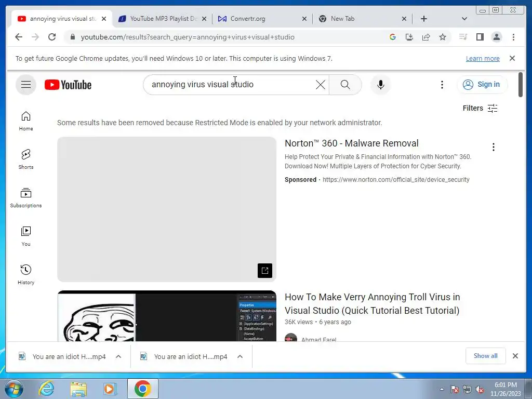532x399 pixels.
Task: Open external link icon on ad thumbnail
Action: pyautogui.click(x=264, y=270)
